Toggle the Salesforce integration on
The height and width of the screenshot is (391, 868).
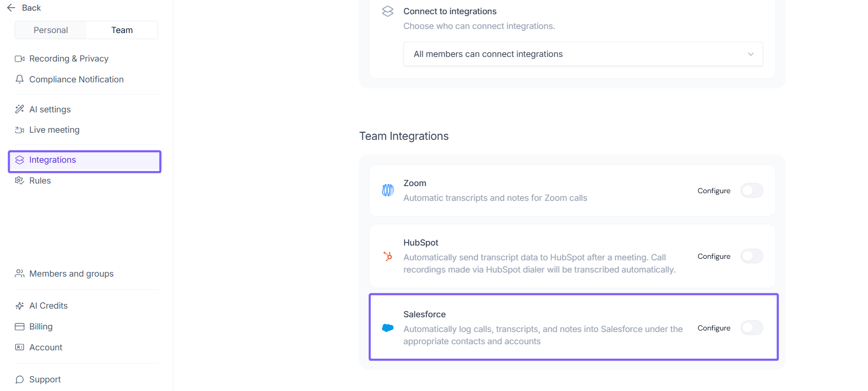[752, 328]
